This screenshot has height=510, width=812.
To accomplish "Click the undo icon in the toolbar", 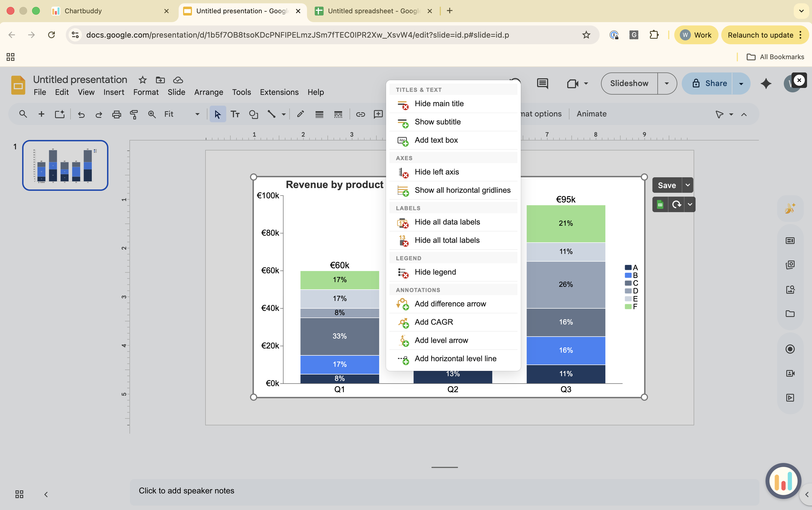I will pos(81,114).
